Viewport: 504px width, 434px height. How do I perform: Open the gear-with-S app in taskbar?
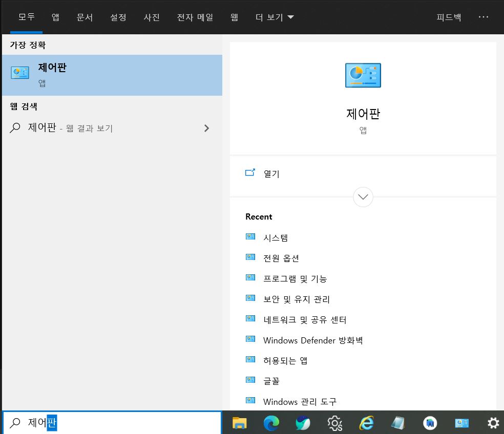(x=334, y=423)
